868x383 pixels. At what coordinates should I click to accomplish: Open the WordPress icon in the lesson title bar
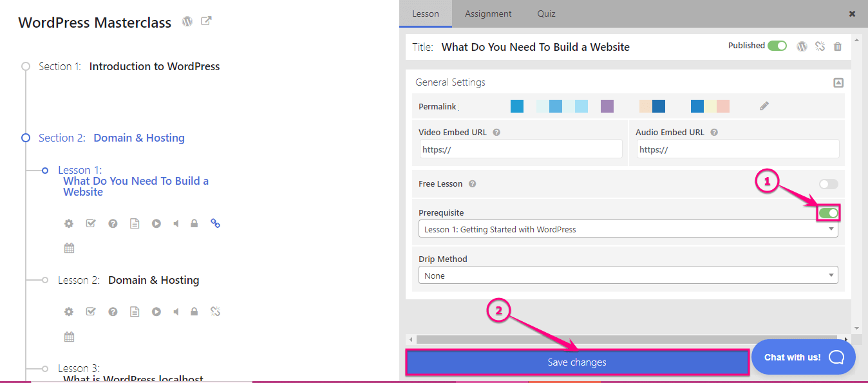(802, 46)
